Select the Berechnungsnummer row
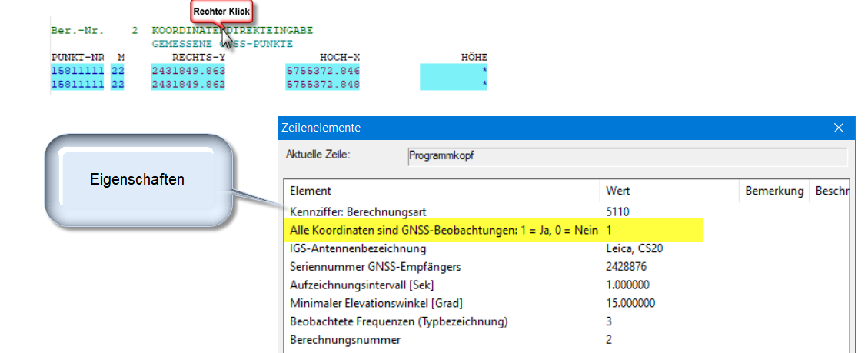 345,339
